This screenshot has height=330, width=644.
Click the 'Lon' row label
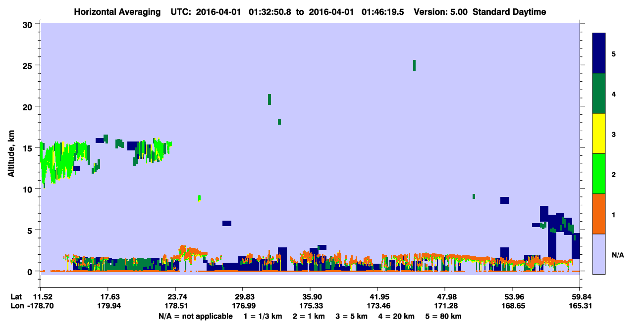point(17,306)
